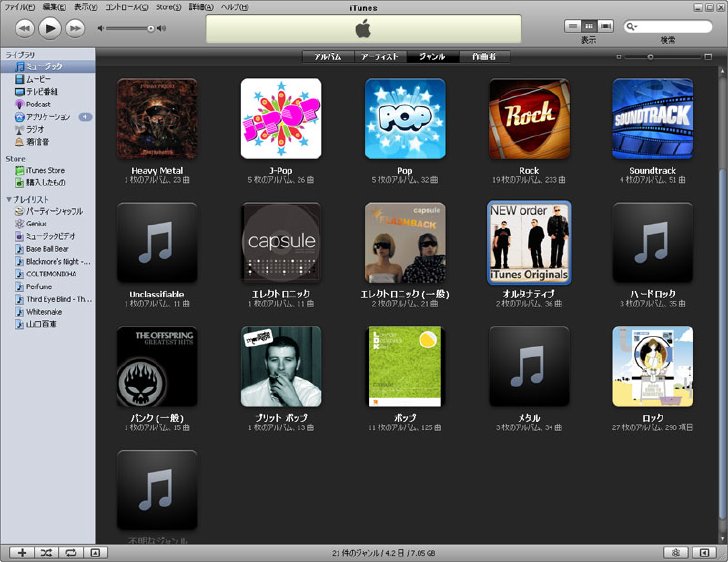
Task: Focus the search field
Action: [668, 26]
